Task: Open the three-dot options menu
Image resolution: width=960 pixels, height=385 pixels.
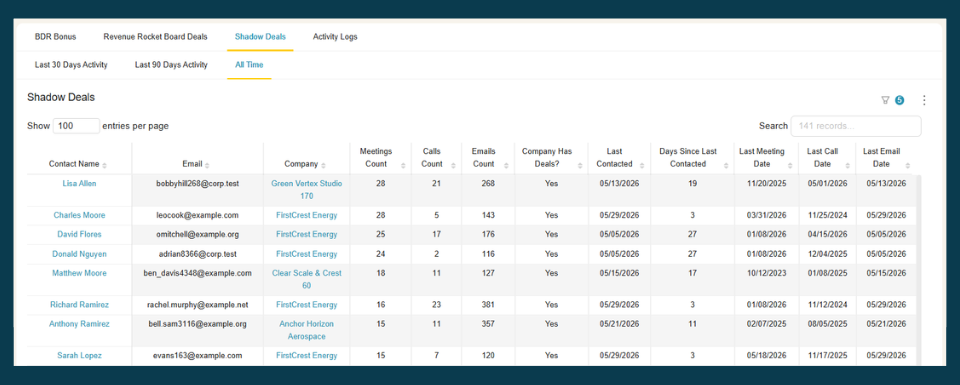Action: coord(924,100)
